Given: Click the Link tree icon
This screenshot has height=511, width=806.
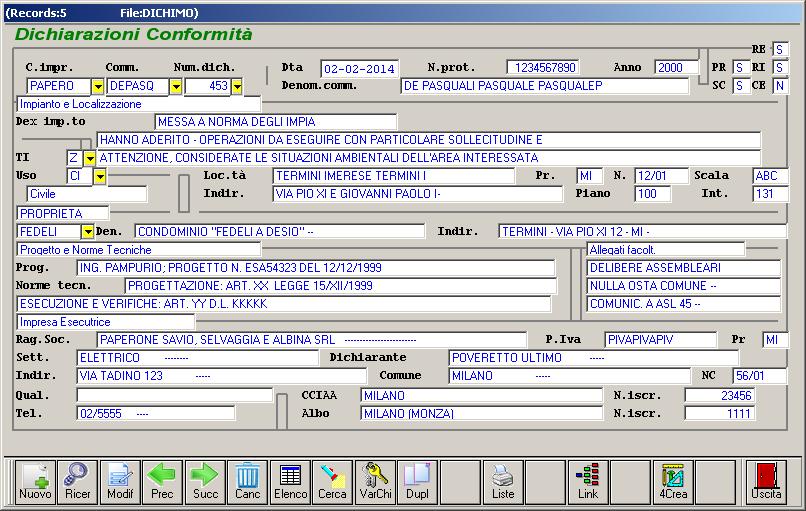Looking at the screenshot, I should tap(588, 481).
